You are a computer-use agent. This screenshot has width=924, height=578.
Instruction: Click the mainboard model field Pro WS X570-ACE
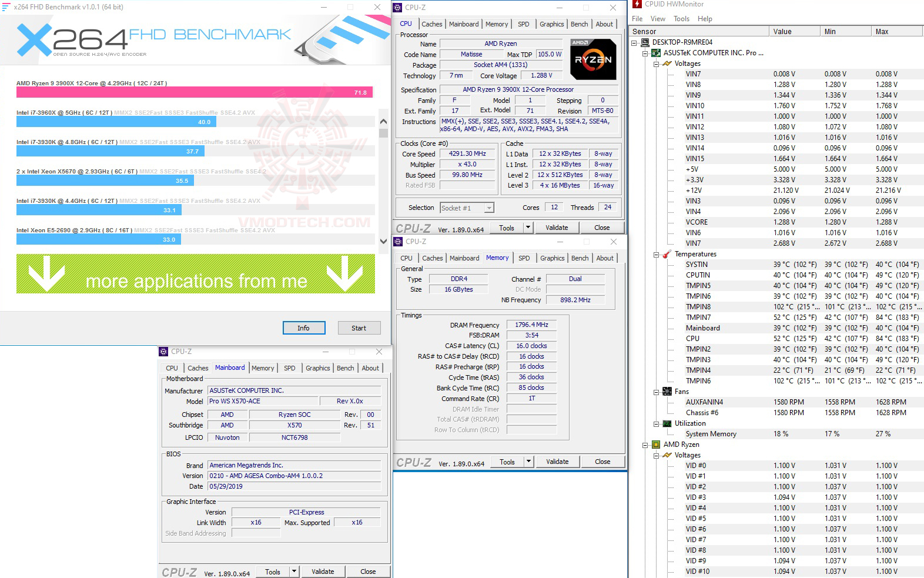263,401
